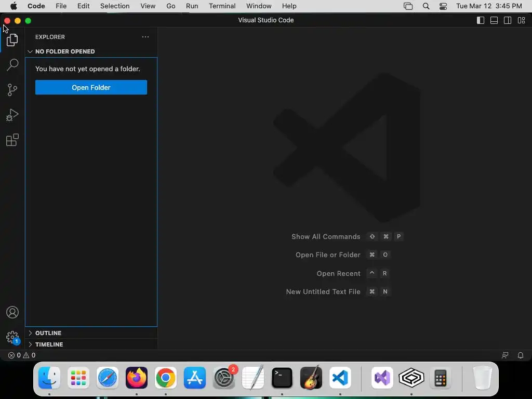Open the Terminal menu
This screenshot has width=532, height=399.
(x=222, y=6)
